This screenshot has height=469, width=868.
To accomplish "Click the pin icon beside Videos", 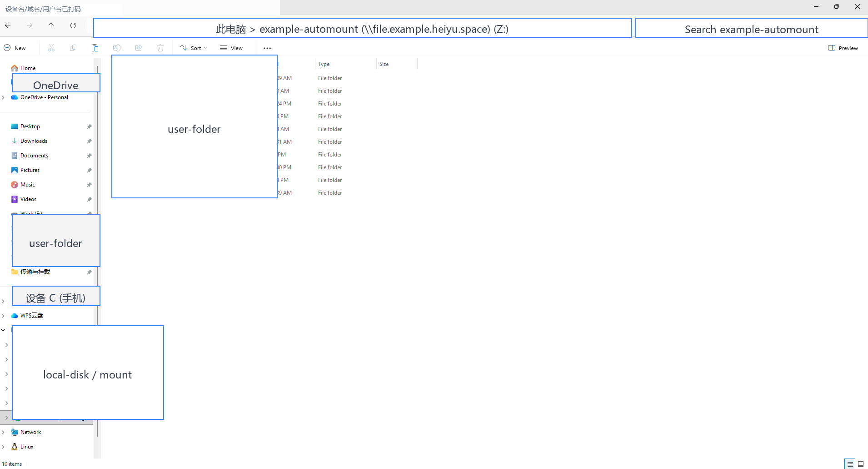I will tap(90, 199).
